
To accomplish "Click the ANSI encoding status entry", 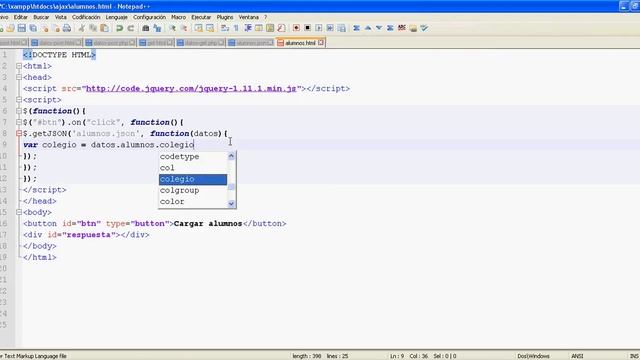I will pos(577,356).
